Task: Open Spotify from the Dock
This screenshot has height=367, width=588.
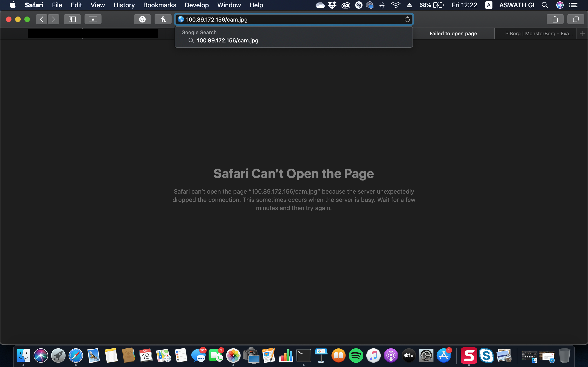Action: 356,356
